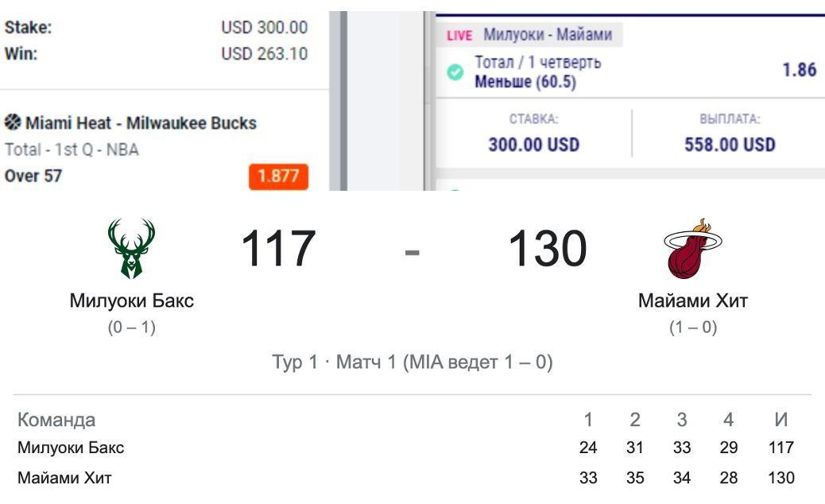This screenshot has height=504, width=825.
Task: Select the Милуоки - Майами live match title
Action: (x=548, y=35)
